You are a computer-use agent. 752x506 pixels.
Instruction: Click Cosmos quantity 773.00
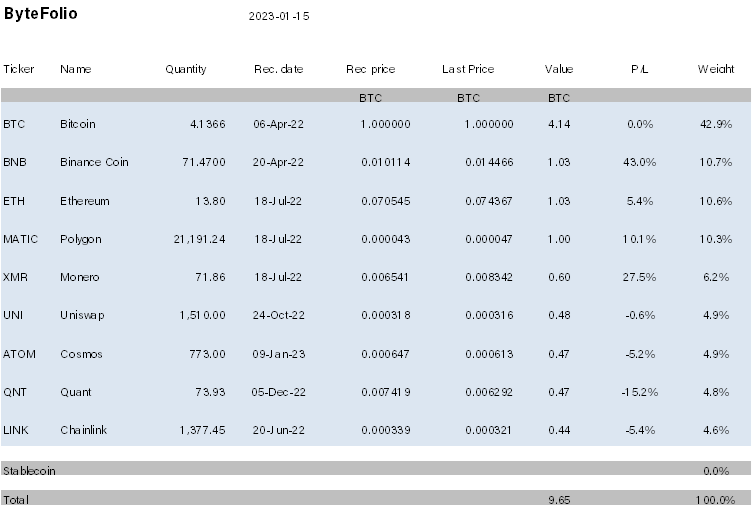tap(207, 354)
